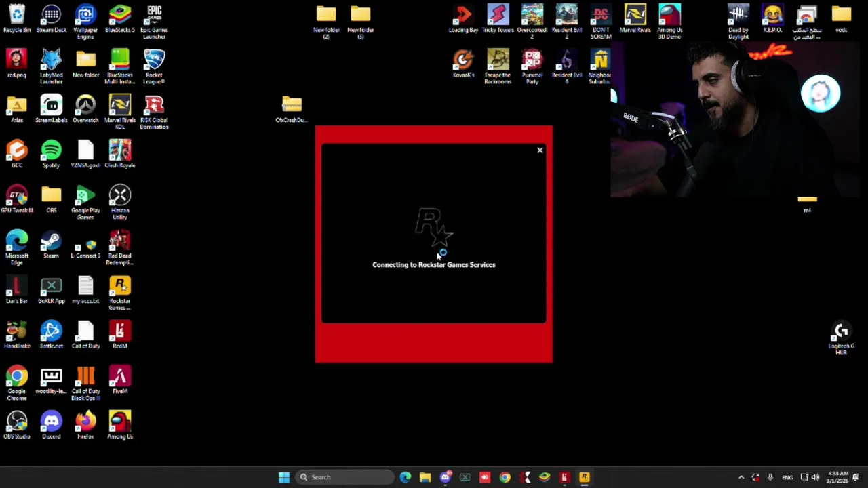Image resolution: width=868 pixels, height=488 pixels.
Task: Select the Logitech G HUB shortcut
Action: click(842, 339)
